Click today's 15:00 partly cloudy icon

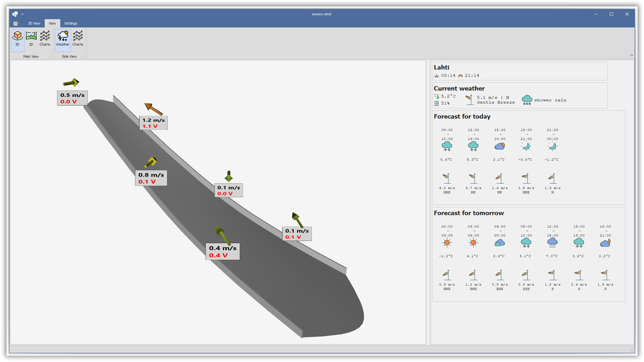[x=500, y=146]
